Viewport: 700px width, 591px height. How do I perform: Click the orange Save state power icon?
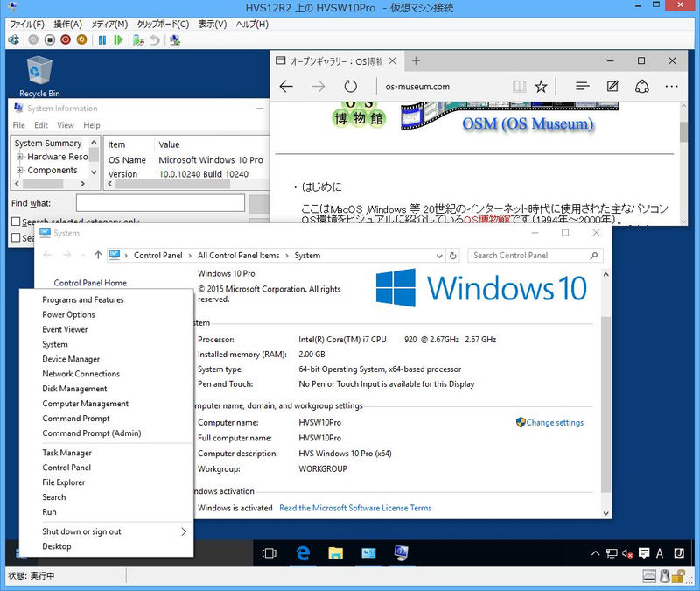81,39
